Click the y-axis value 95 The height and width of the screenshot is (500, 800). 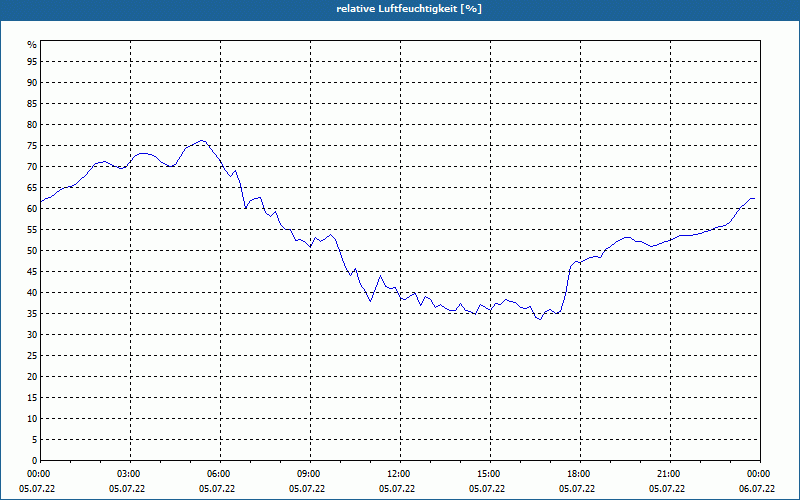click(32, 62)
